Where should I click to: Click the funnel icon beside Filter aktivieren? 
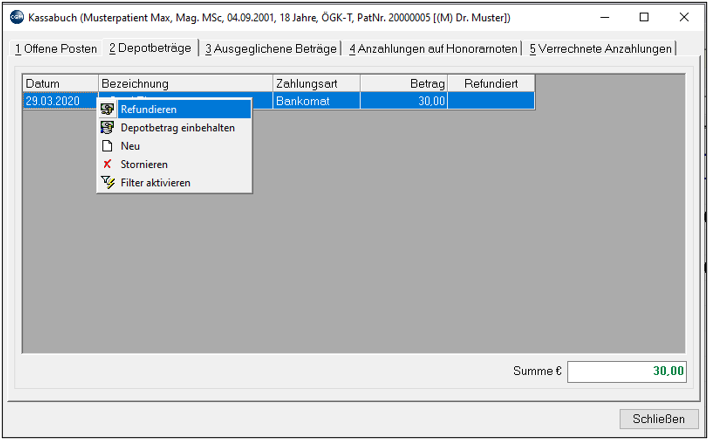click(x=108, y=183)
